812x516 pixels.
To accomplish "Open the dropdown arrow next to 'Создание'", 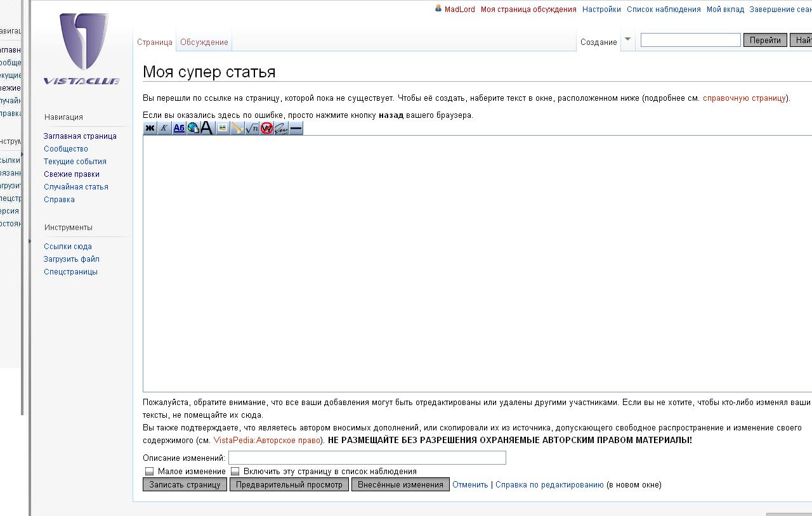I will pos(627,39).
